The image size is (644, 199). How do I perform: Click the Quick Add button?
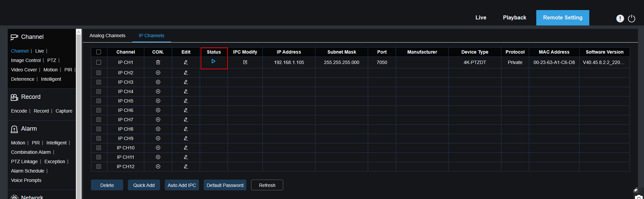pyautogui.click(x=144, y=185)
